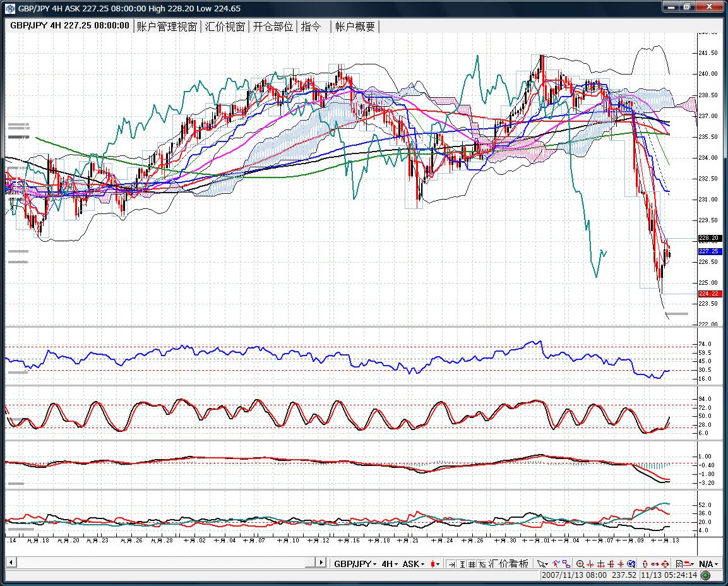Click the blue refresh chart icon
728x586 pixels.
(631, 564)
